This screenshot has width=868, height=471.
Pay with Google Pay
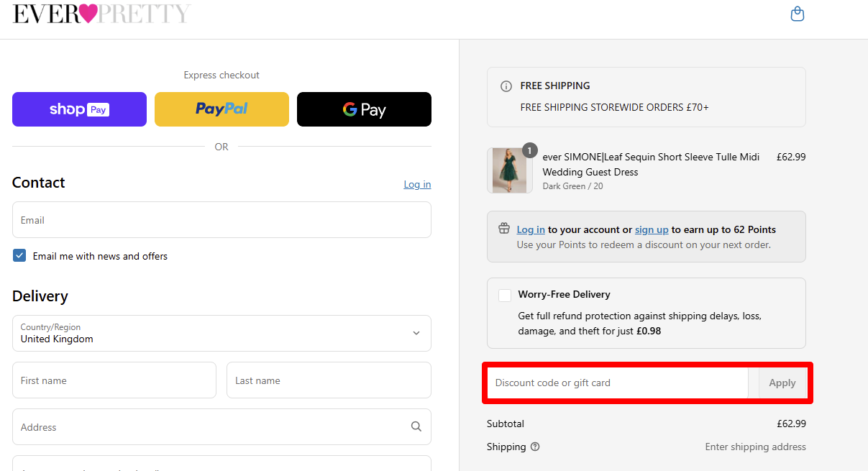[364, 109]
